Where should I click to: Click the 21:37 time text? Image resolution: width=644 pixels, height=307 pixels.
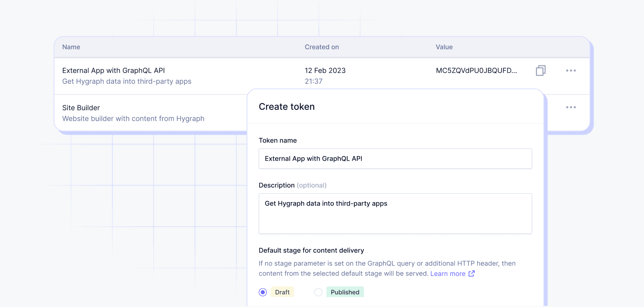click(x=314, y=81)
